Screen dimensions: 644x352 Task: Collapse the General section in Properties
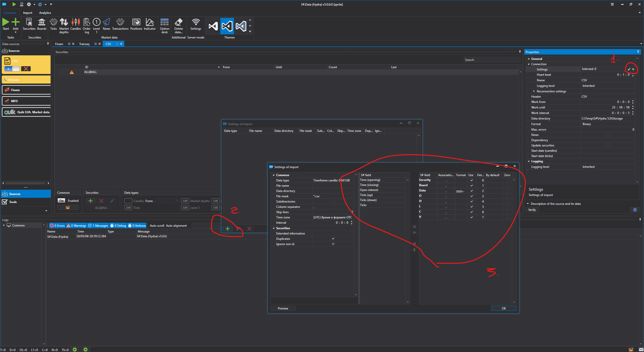529,59
